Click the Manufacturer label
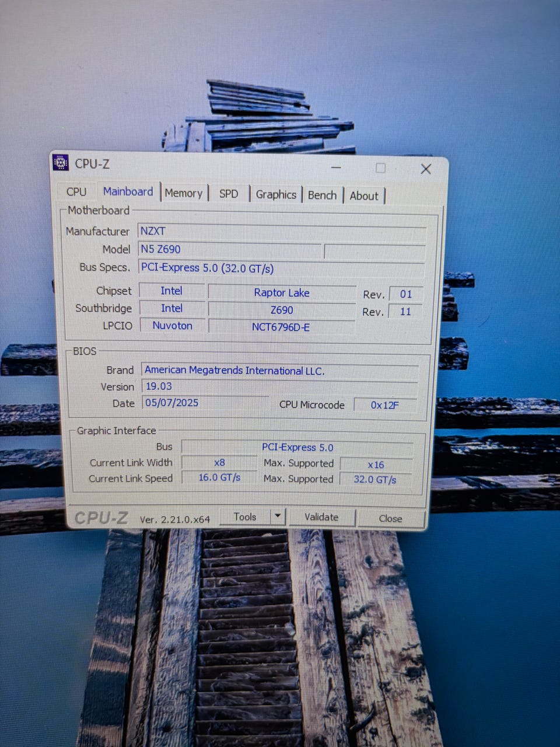The width and height of the screenshot is (560, 747). pos(97,231)
